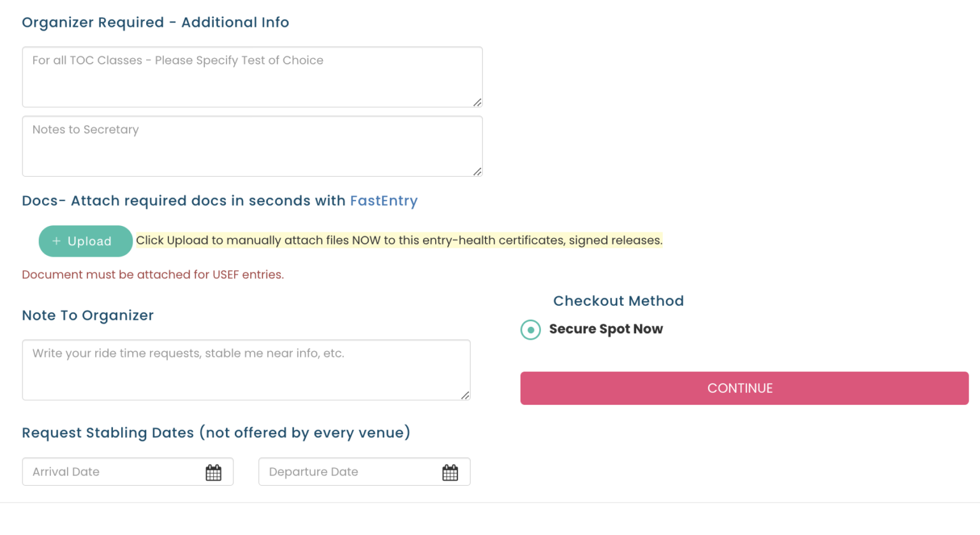980x535 pixels.
Task: Click the red USEF document warning text
Action: (152, 275)
